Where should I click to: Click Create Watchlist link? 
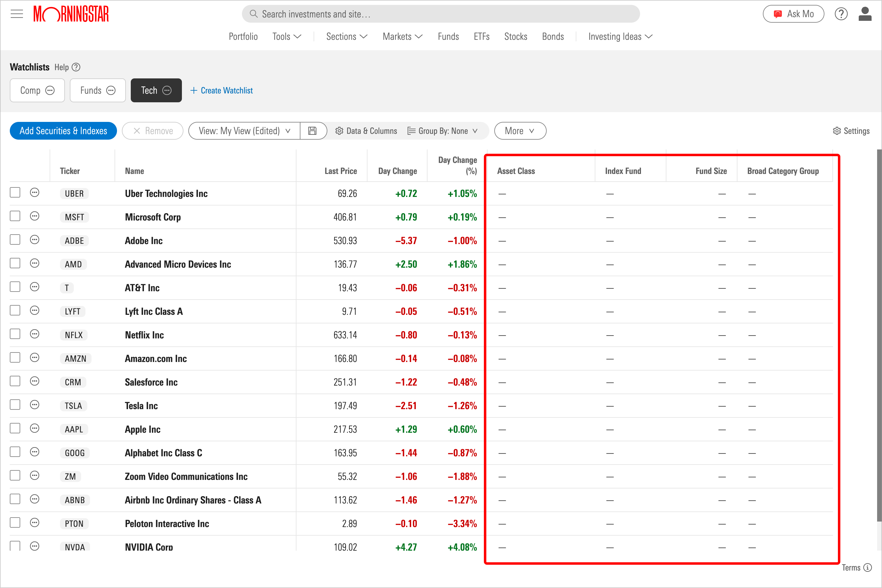(222, 90)
